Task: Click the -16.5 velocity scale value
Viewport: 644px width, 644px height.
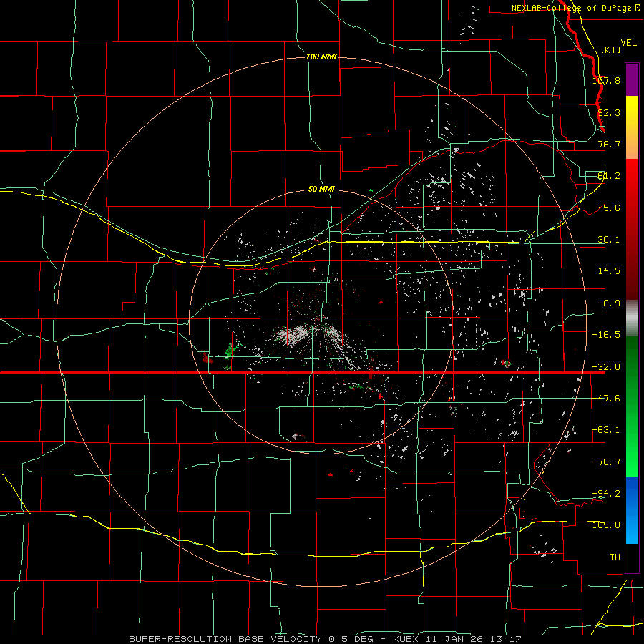Action: coord(606,335)
